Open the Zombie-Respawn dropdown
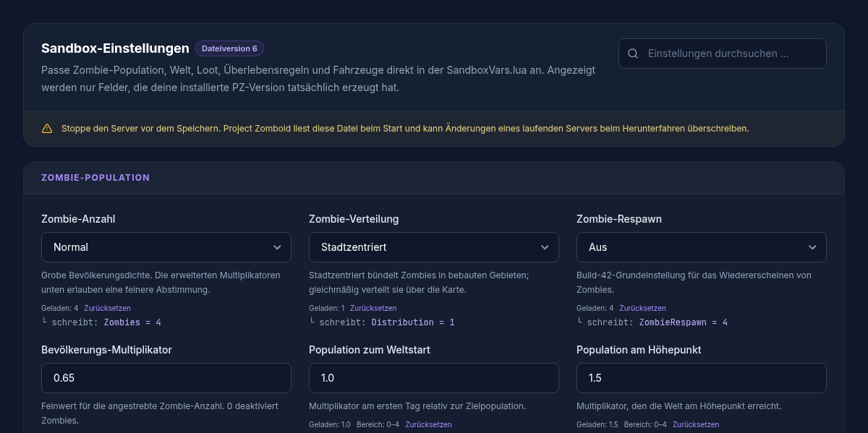Viewport: 868px width, 433px height. pos(702,247)
